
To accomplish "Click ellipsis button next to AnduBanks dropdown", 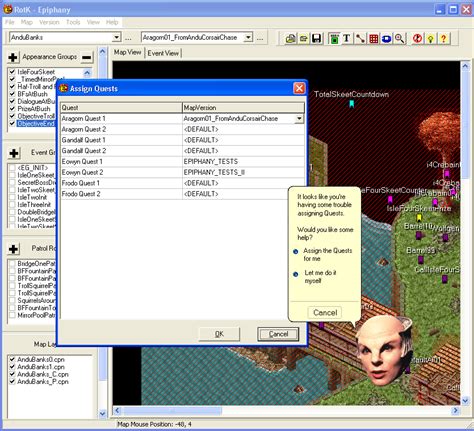I will [x=128, y=38].
